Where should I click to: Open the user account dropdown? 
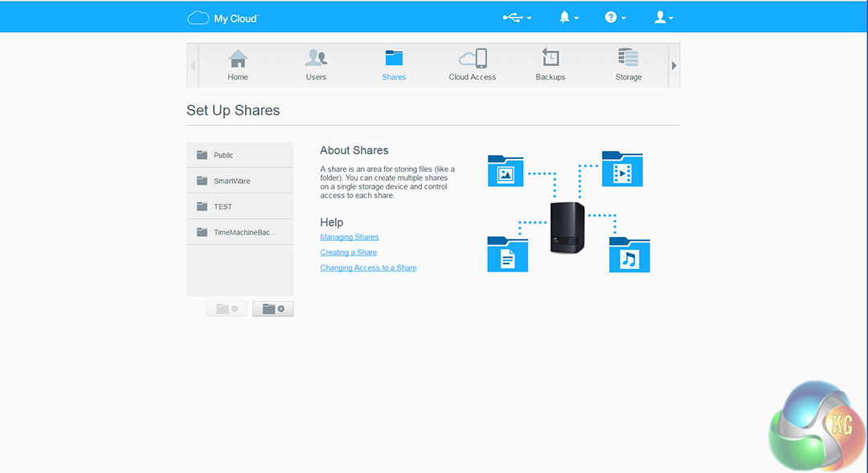(x=663, y=17)
